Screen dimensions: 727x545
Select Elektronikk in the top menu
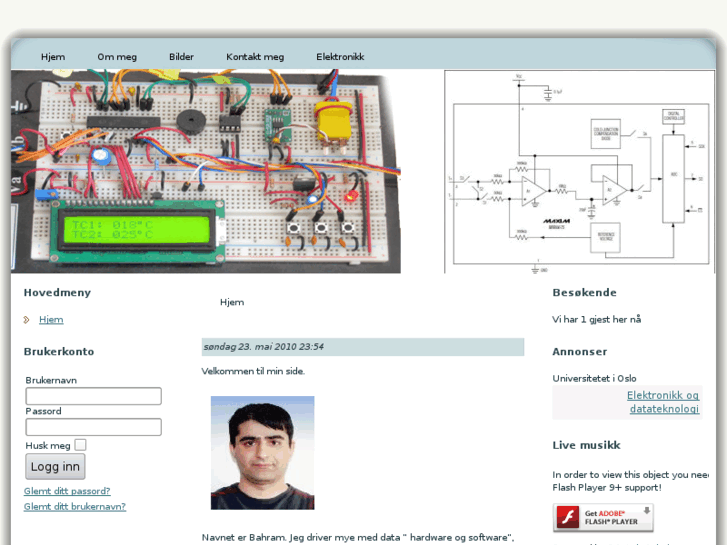pos(340,57)
